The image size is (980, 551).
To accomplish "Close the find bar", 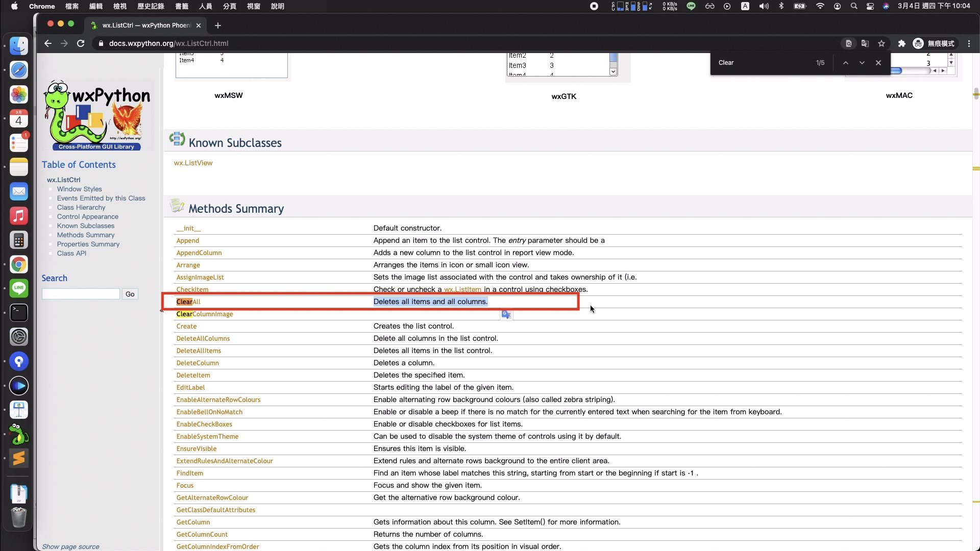I will pyautogui.click(x=878, y=63).
